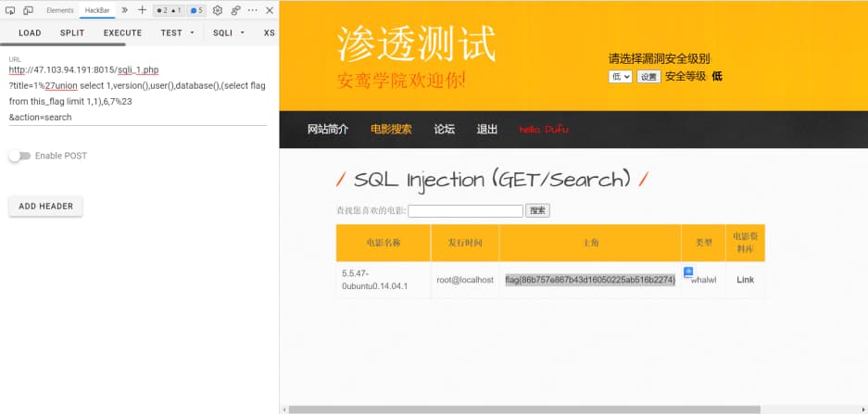Open the SQLI dropdown in HackBar
Viewport: 868px width, 414px height.
(x=229, y=32)
